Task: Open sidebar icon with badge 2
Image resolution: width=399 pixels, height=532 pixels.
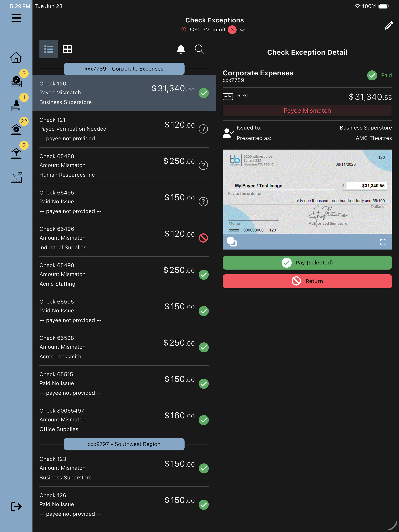Action: point(16,153)
